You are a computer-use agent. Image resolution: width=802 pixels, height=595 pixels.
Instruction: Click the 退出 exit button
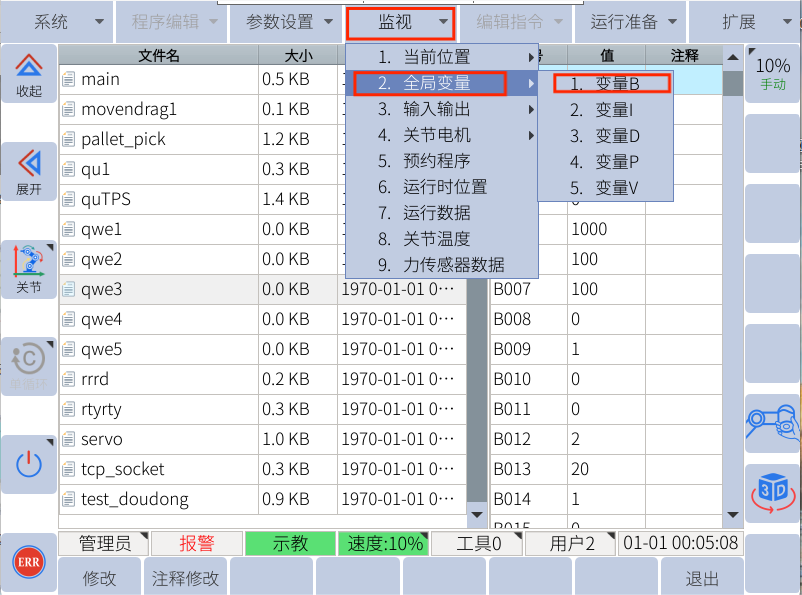click(702, 578)
